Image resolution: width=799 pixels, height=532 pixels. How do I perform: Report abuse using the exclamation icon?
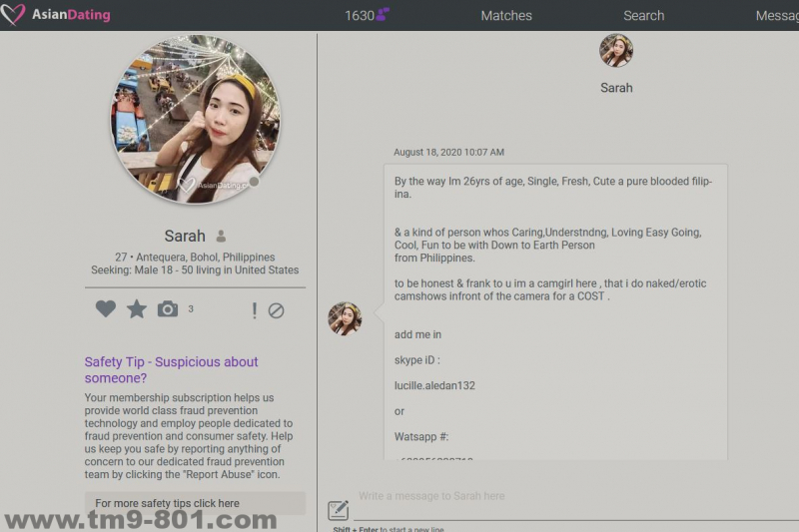pyautogui.click(x=254, y=310)
